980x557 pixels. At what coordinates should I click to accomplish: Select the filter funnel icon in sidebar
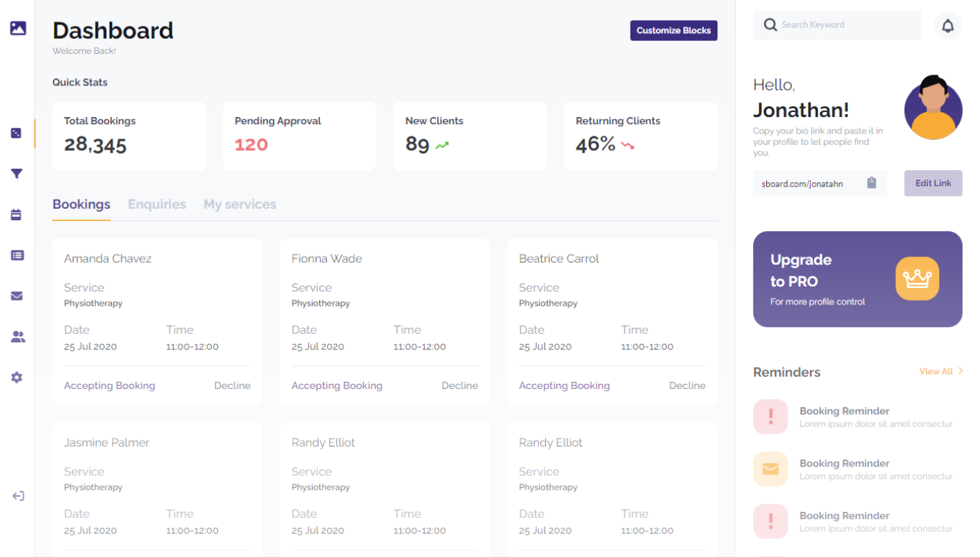(17, 174)
